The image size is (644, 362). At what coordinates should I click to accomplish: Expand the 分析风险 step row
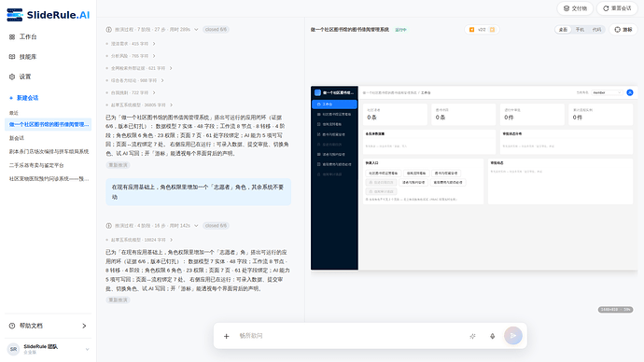[x=131, y=56]
